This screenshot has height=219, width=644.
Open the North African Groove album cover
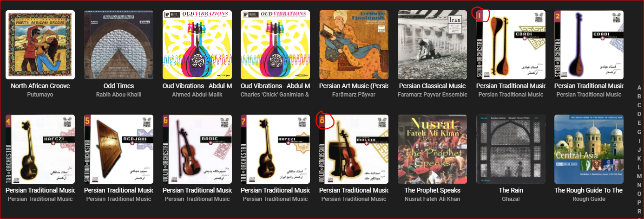coord(40,45)
